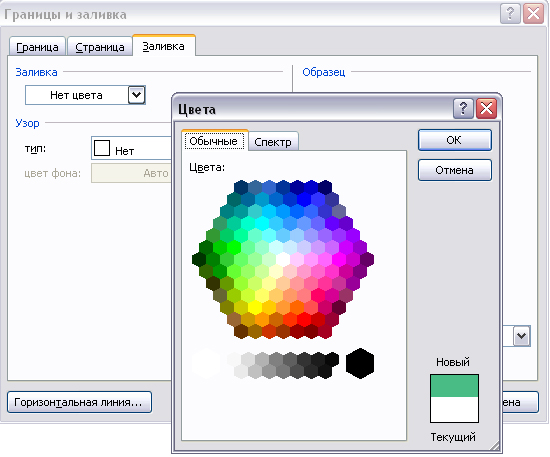The height and width of the screenshot is (457, 550).
Task: Open the Спектр tab in Цвета
Action: click(x=273, y=142)
